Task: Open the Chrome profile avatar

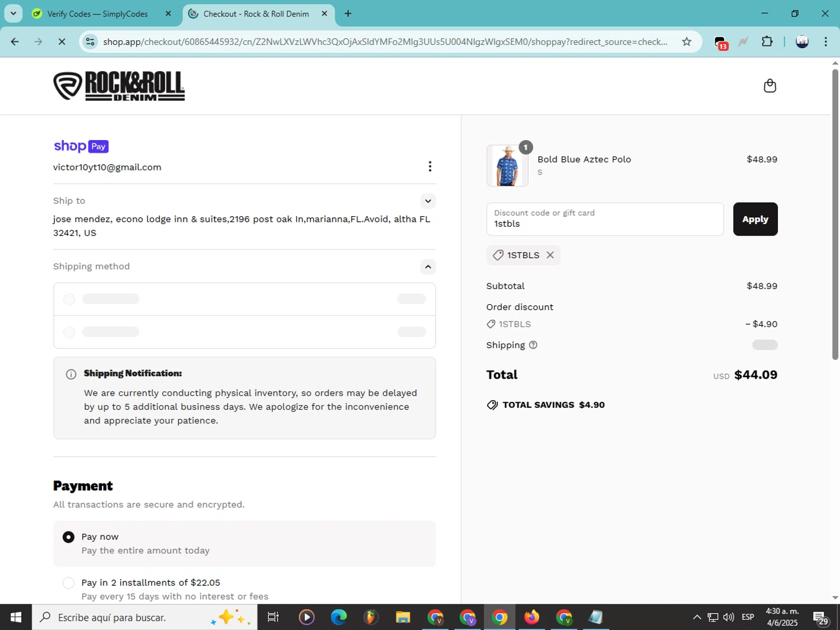Action: click(x=802, y=41)
